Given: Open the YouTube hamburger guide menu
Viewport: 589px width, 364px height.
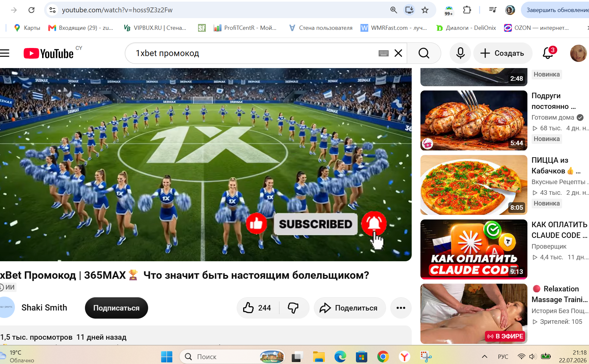Looking at the screenshot, I should (5, 53).
